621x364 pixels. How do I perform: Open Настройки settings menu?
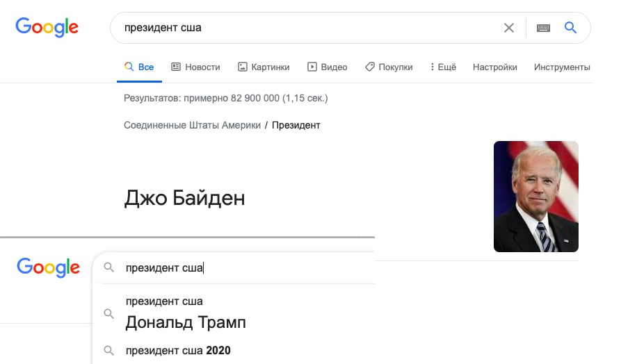(x=494, y=67)
